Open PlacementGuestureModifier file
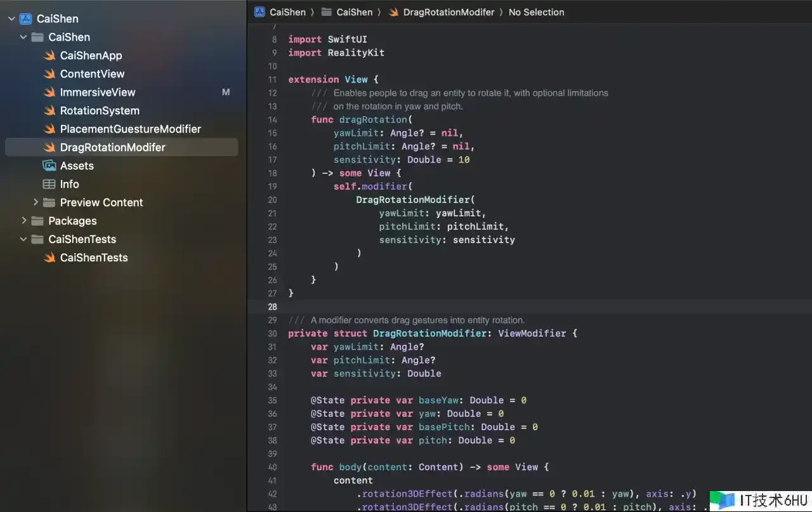Image resolution: width=812 pixels, height=512 pixels. pyautogui.click(x=130, y=129)
